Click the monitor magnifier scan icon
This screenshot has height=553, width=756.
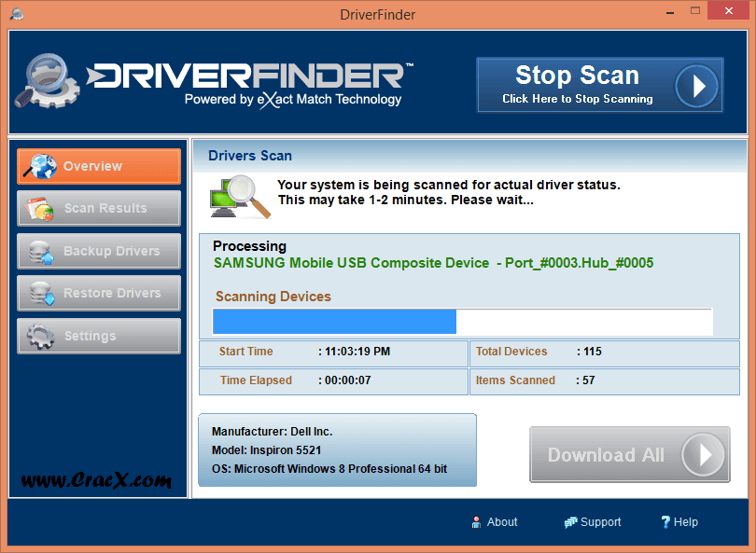tap(240, 196)
